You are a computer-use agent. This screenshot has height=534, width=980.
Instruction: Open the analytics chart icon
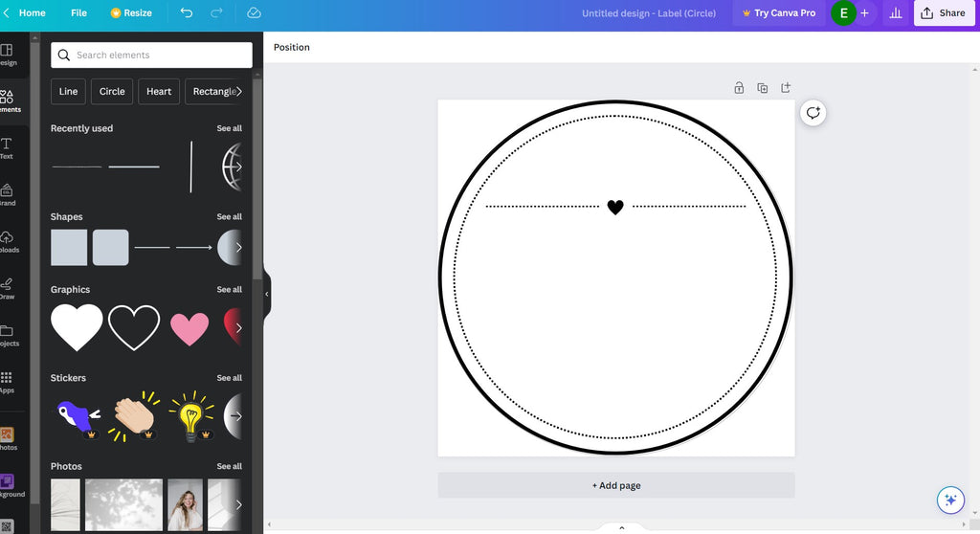(x=896, y=12)
